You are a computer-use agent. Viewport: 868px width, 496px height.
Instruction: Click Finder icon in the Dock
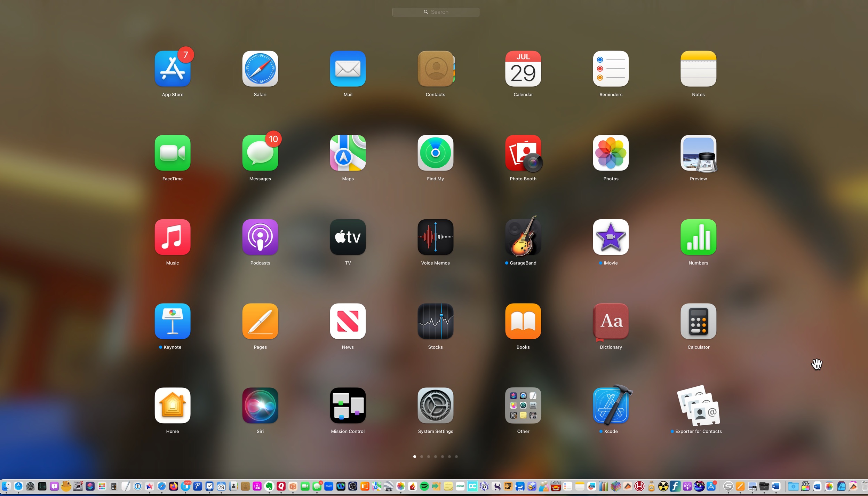tap(6, 486)
